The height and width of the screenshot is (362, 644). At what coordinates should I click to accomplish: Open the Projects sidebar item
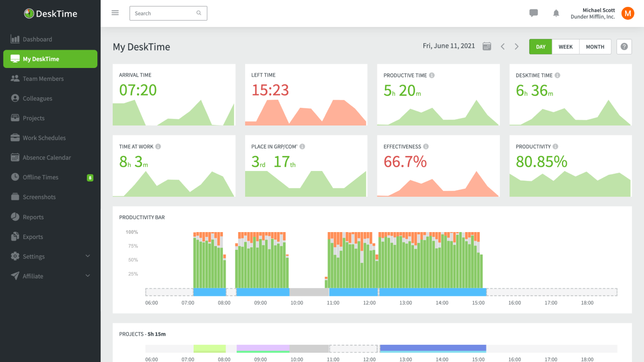click(x=34, y=118)
